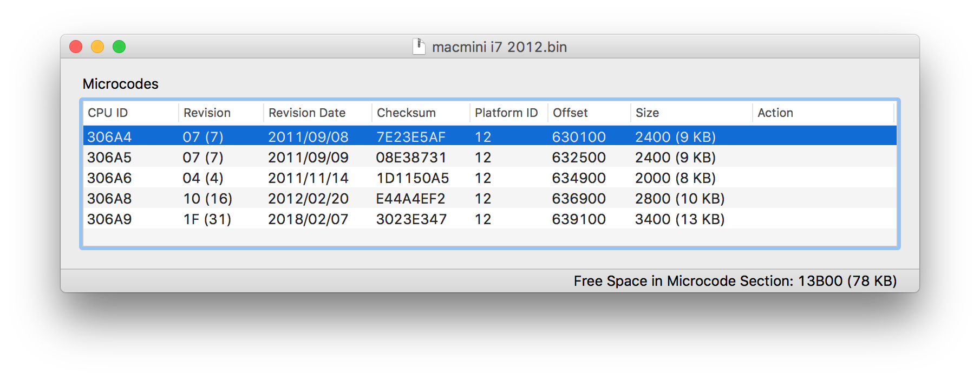Click the window title macmini i7 2012.bin
This screenshot has width=980, height=379.
(499, 47)
